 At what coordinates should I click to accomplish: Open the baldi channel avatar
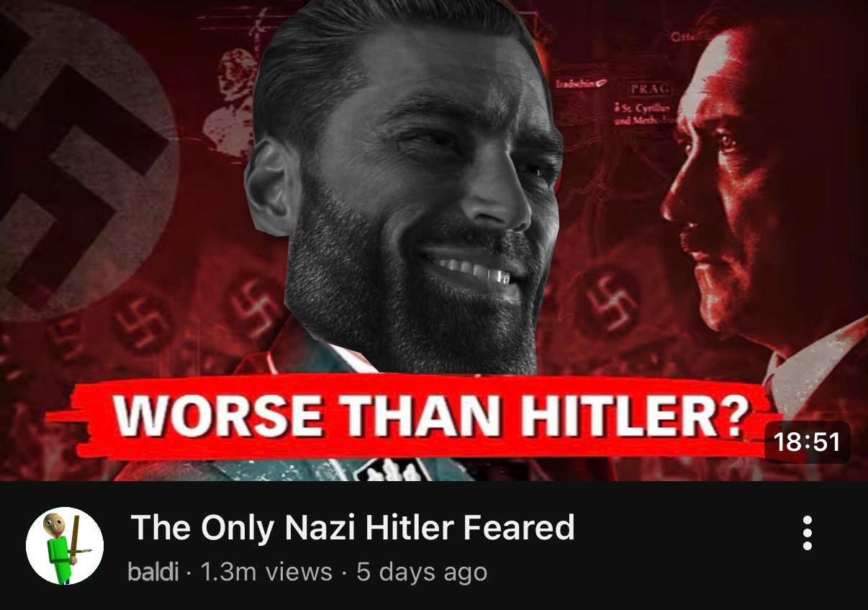[65, 546]
